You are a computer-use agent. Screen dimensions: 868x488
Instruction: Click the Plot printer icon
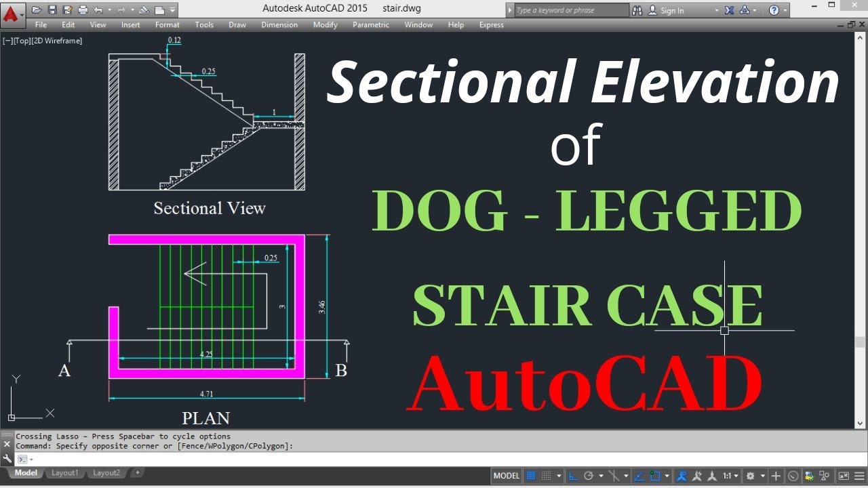tap(83, 10)
